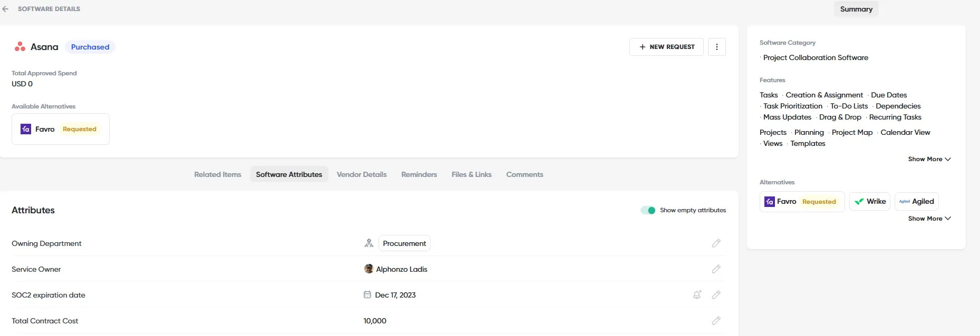Click the Purchased status badge
This screenshot has height=336, width=980.
click(x=90, y=47)
